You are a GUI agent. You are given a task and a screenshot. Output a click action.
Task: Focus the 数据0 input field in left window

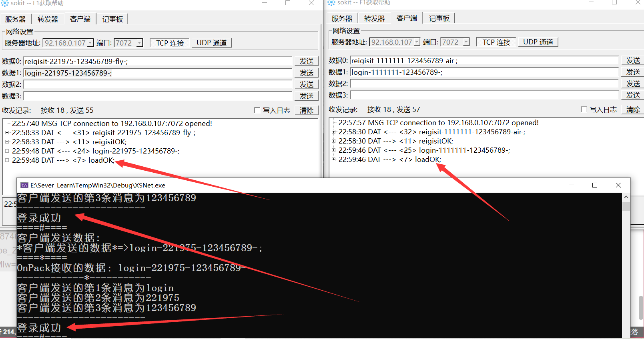point(158,61)
